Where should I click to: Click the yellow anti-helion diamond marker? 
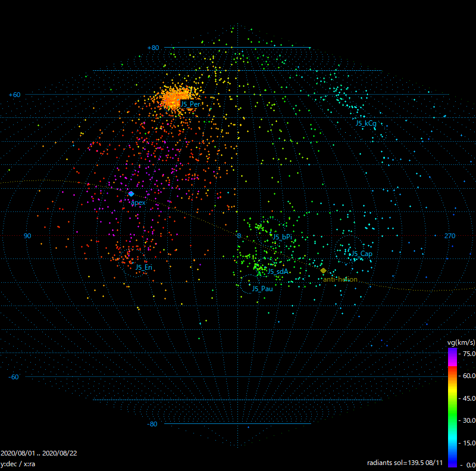(x=324, y=270)
